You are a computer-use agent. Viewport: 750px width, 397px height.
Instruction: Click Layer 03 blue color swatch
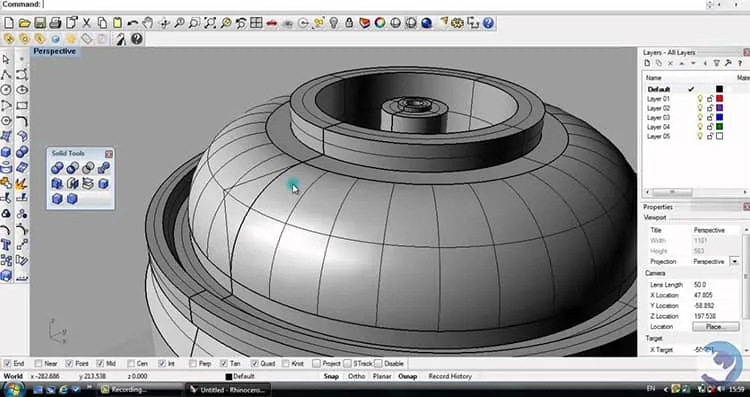click(719, 117)
